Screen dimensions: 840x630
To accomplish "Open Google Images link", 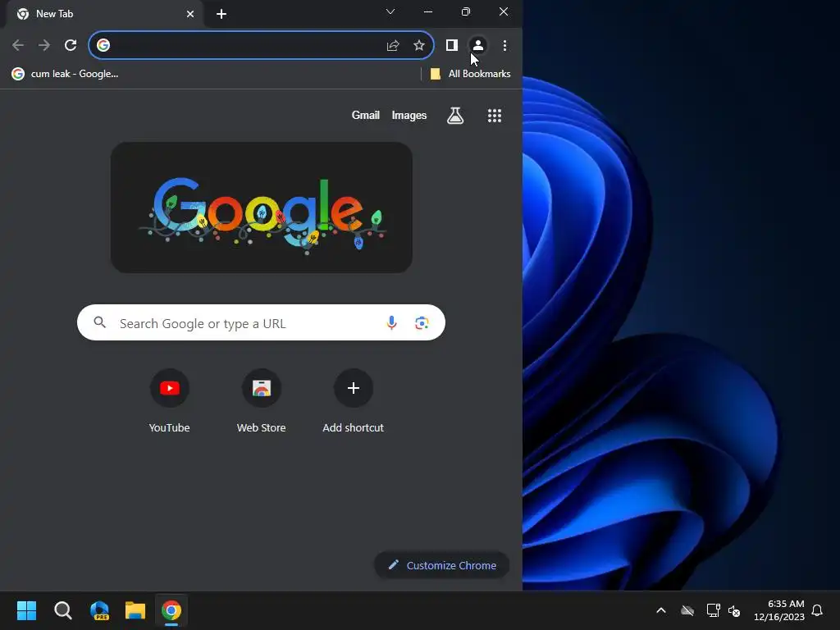I will pos(409,115).
